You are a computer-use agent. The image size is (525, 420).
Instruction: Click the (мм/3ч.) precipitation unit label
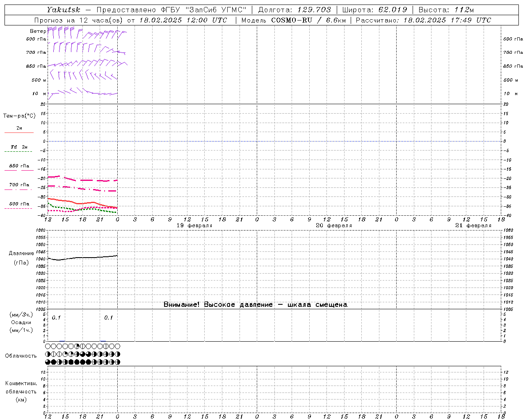(x=21, y=315)
